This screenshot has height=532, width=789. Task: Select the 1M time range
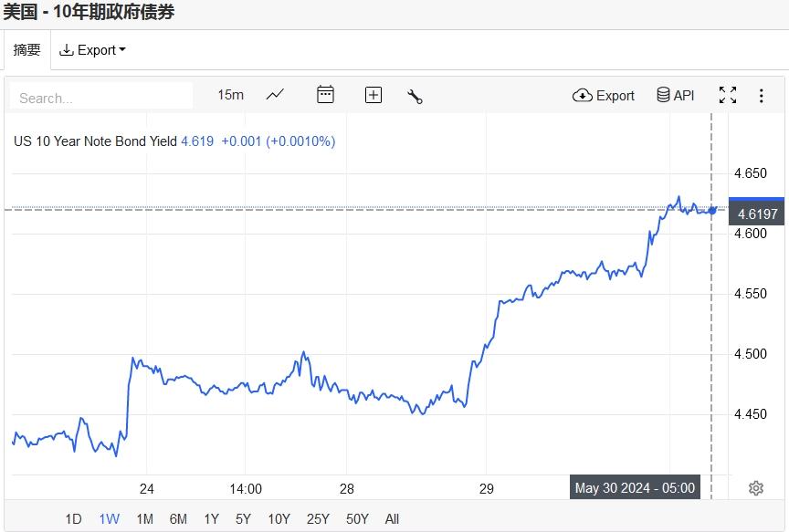click(144, 519)
